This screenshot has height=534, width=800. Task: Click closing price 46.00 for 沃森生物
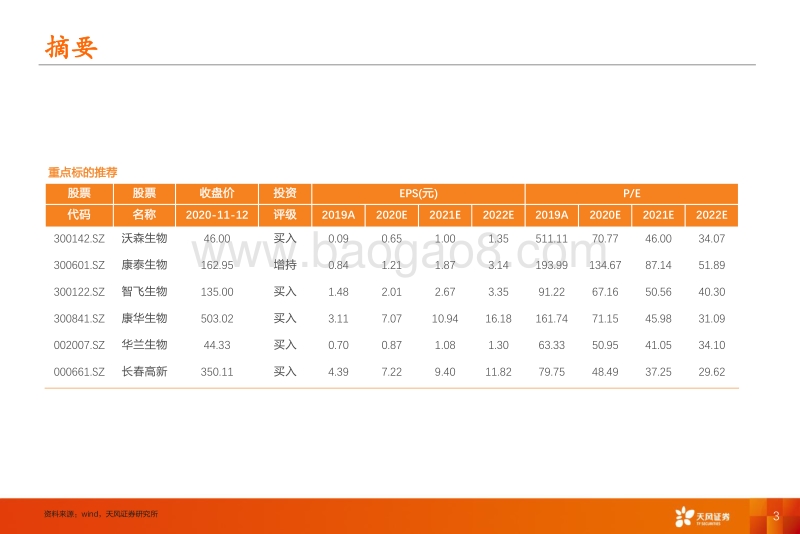click(x=217, y=239)
